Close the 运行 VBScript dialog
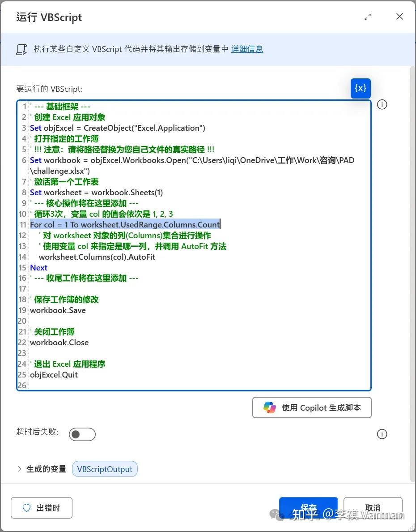The height and width of the screenshot is (532, 416). click(399, 16)
